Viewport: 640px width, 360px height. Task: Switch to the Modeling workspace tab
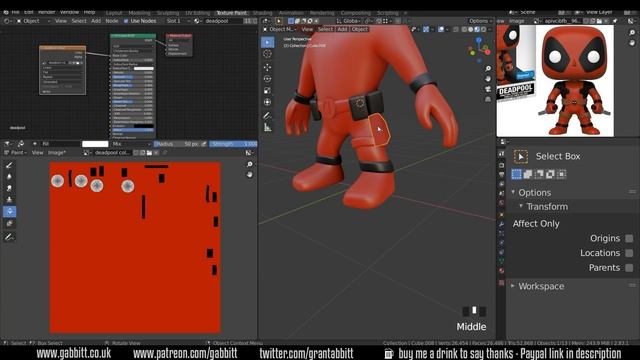tap(139, 13)
